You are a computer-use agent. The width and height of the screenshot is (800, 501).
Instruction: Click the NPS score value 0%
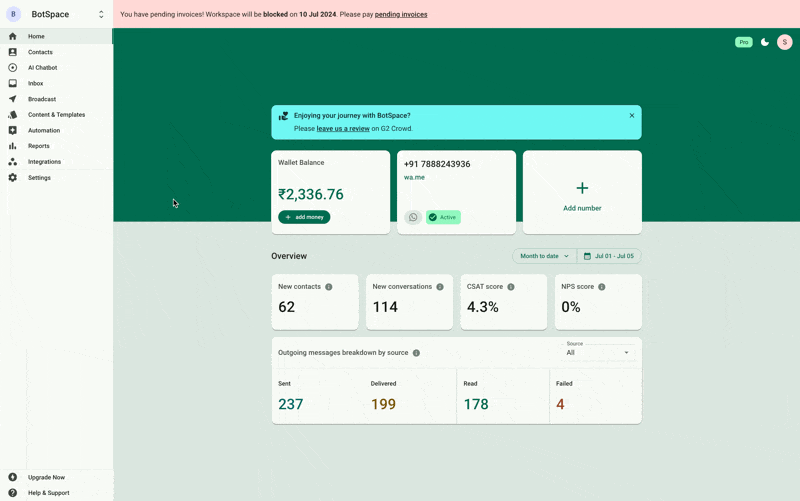click(571, 307)
